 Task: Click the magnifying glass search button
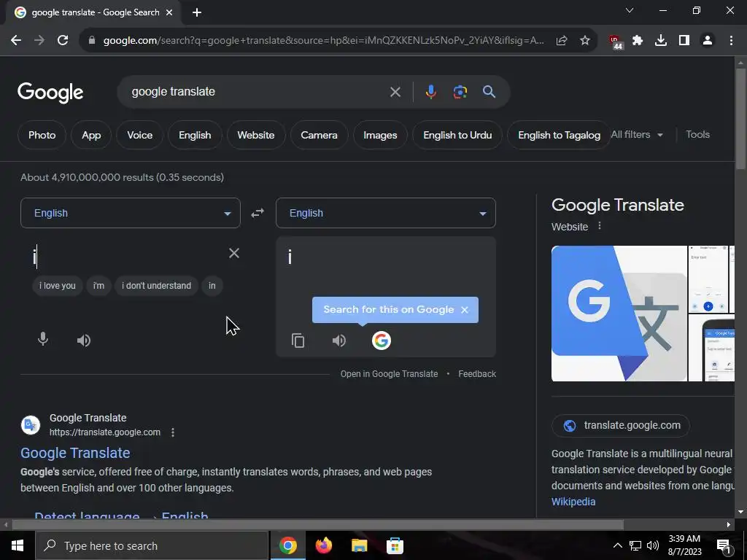(x=489, y=92)
